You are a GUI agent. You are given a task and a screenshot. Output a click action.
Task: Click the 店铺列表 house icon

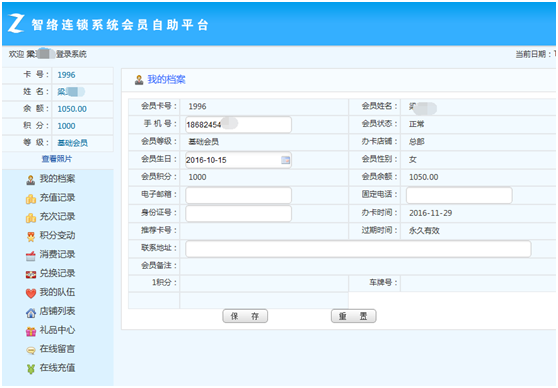point(31,313)
